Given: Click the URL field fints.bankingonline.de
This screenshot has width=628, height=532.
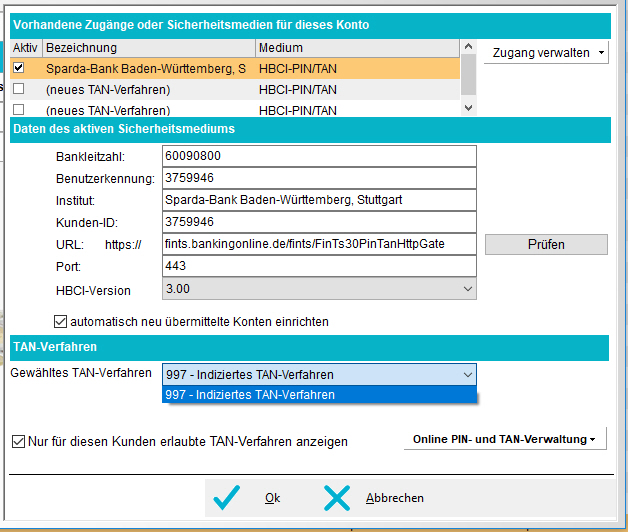Looking at the screenshot, I should (319, 244).
